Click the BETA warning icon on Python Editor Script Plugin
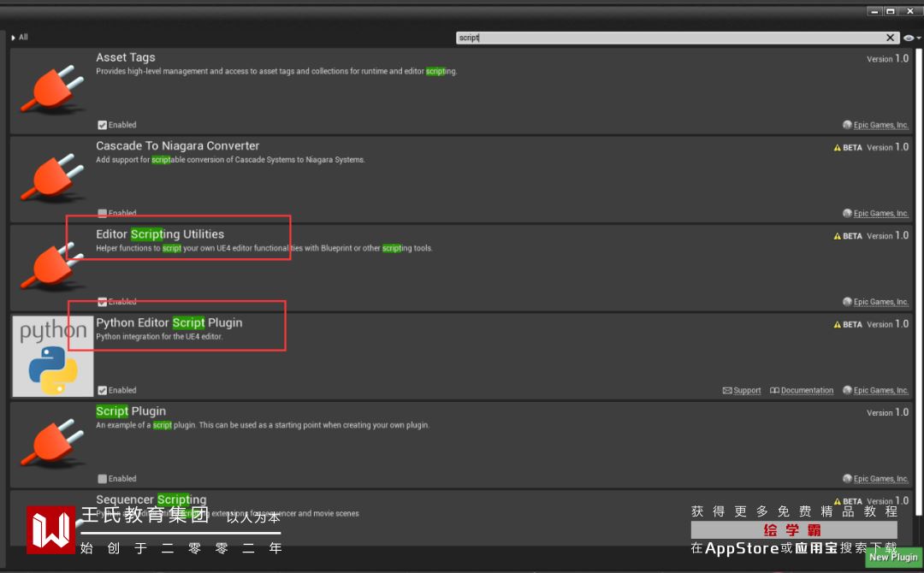The image size is (924, 573). pyautogui.click(x=837, y=324)
